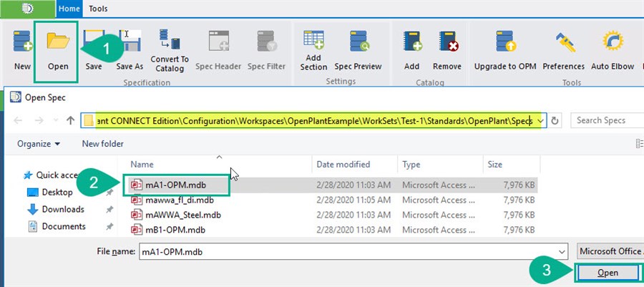The image size is (644, 287).
Task: Go up one folder level
Action: (x=70, y=120)
